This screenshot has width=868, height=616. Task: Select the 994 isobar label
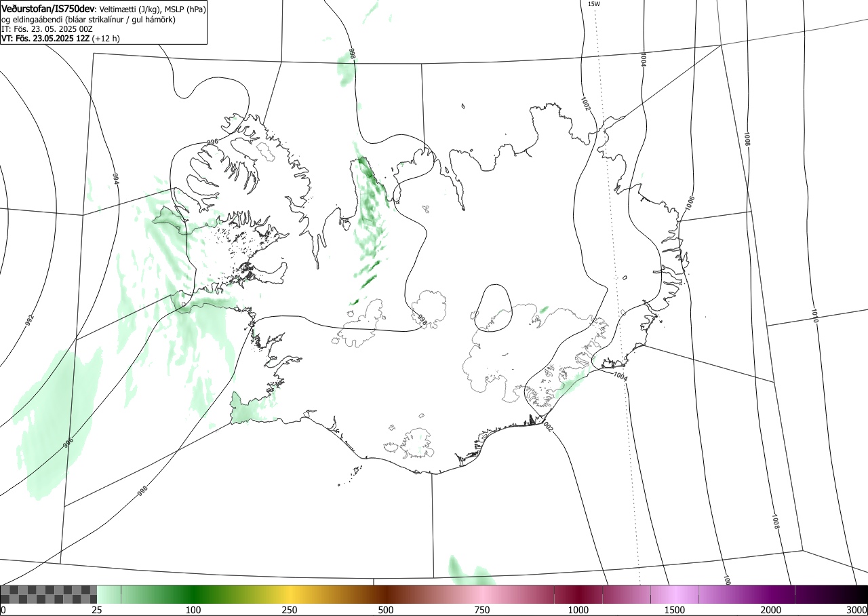coord(115,179)
